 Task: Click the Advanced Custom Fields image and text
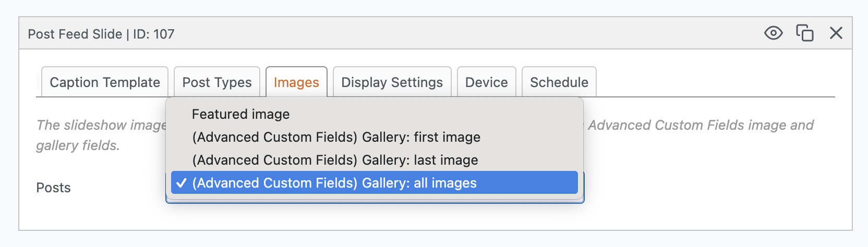point(701,125)
